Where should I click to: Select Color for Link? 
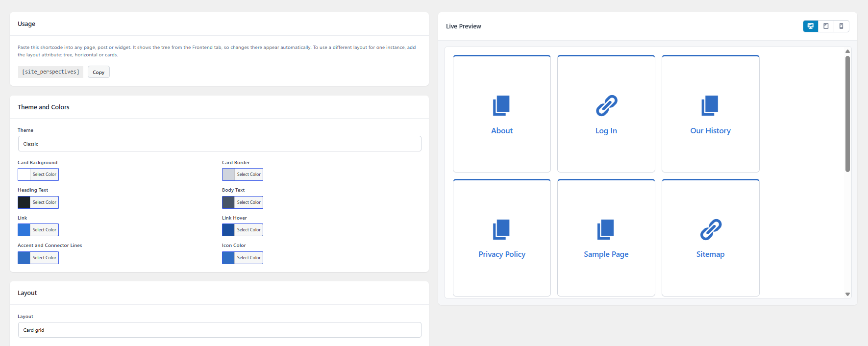coord(45,230)
